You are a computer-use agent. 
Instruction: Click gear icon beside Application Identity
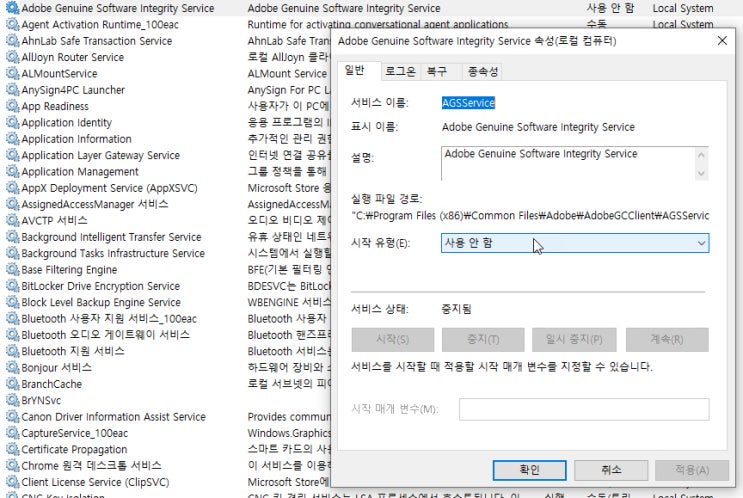(x=12, y=123)
